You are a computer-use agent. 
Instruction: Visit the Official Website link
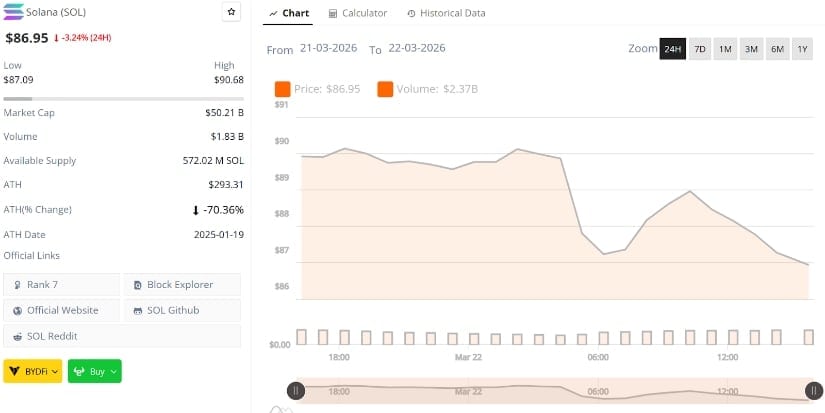[x=61, y=310]
